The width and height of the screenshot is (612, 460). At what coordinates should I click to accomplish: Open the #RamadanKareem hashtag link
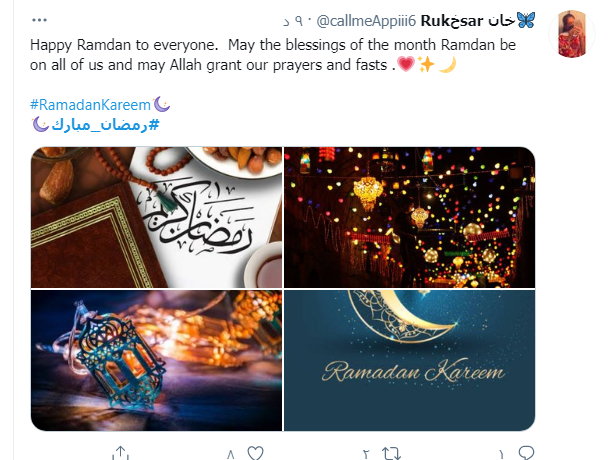click(x=90, y=105)
